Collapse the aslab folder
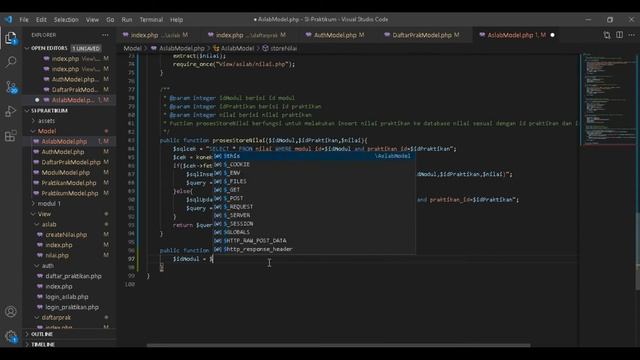Screen dimensions: 640x360 click(x=49, y=224)
